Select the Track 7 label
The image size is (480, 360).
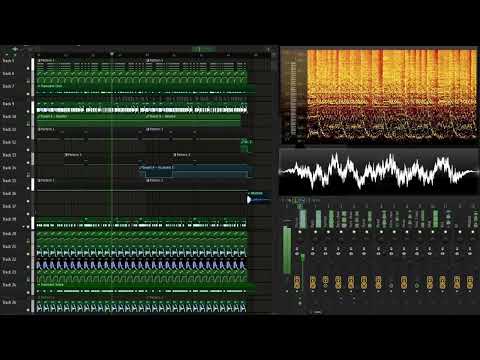coord(8,86)
